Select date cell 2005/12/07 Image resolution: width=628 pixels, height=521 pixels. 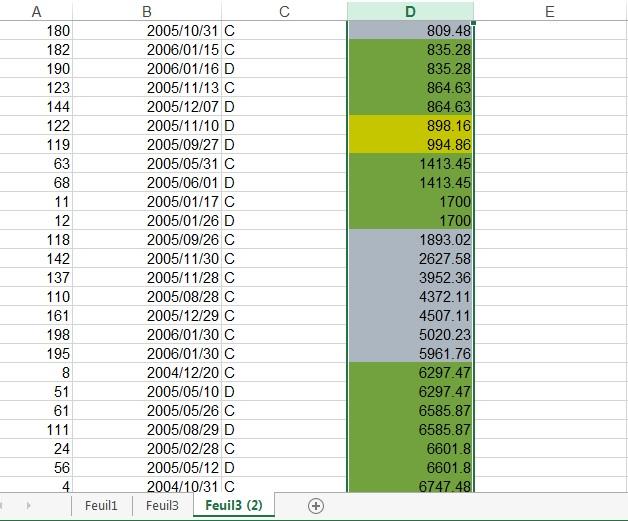click(147, 107)
